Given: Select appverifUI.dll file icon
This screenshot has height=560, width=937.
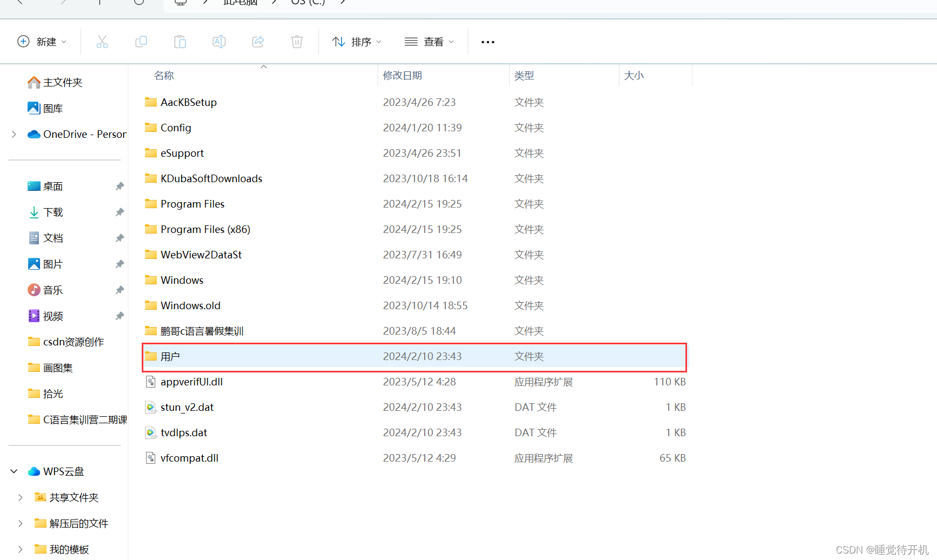Looking at the screenshot, I should point(151,382).
